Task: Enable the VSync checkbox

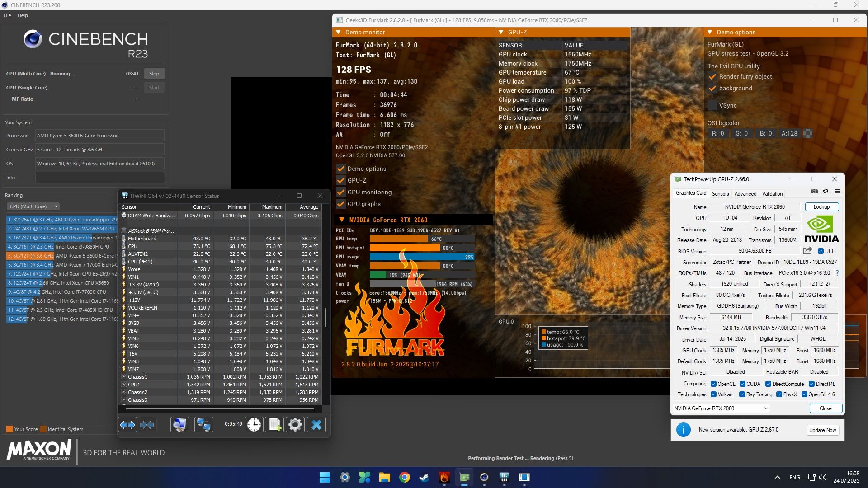Action: click(x=712, y=105)
